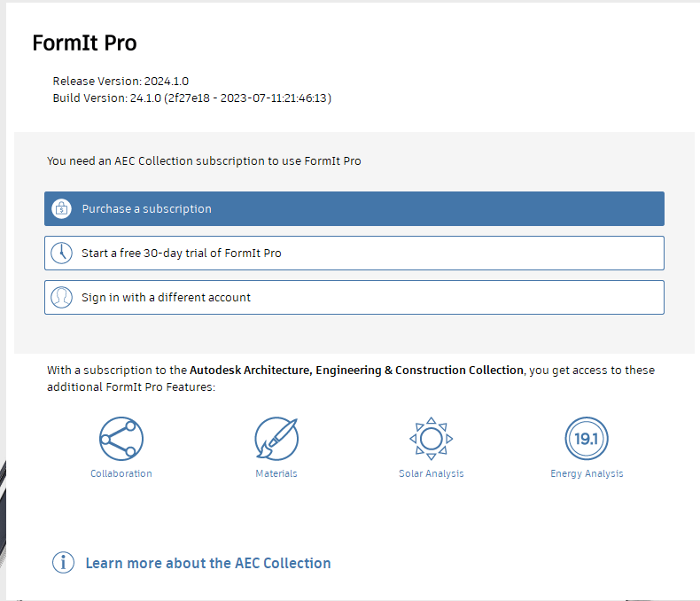
Task: Click the Release Version: 2024.1.0 text
Action: (x=121, y=82)
